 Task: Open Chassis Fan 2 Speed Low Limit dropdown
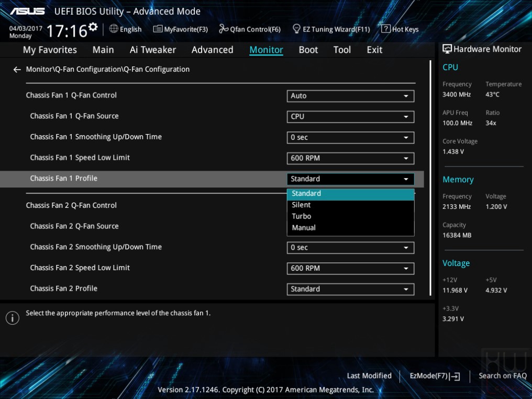pyautogui.click(x=350, y=269)
